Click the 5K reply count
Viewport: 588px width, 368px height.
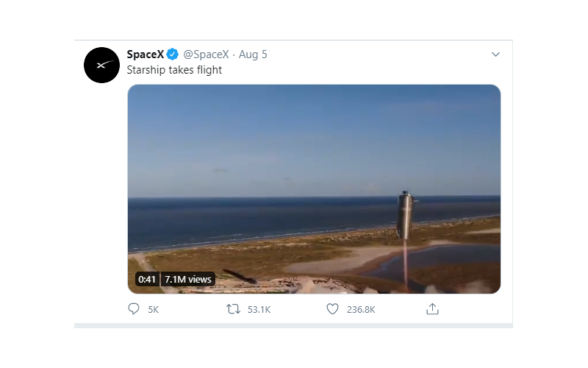[x=153, y=310]
